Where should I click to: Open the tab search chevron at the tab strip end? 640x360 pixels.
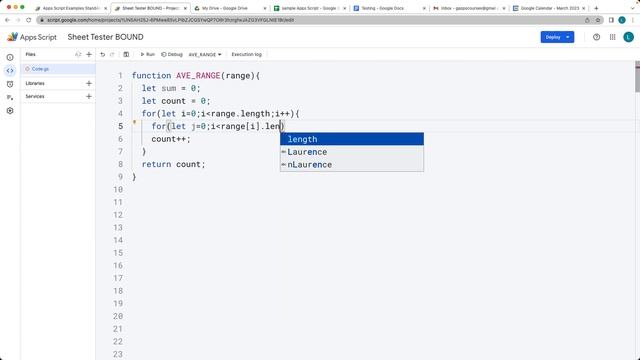[633, 8]
